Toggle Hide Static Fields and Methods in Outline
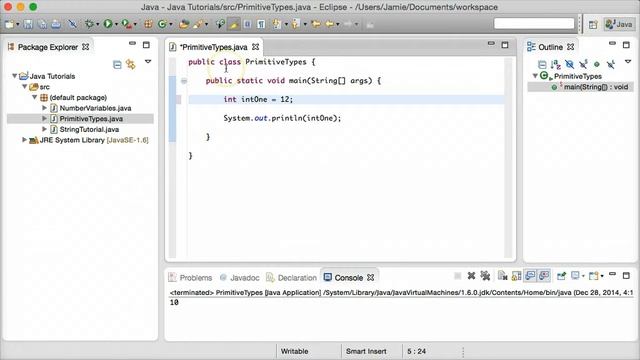Viewport: 640px width, 360px height. click(x=583, y=64)
